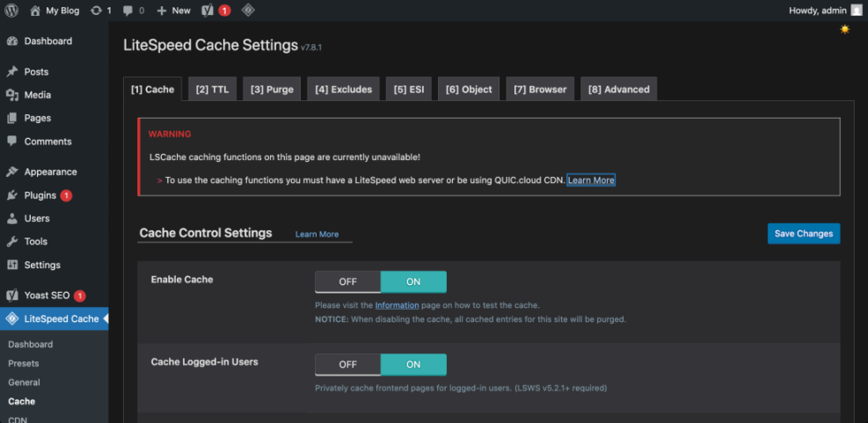
Task: Open Learn More beside Cache Control Settings
Action: [317, 234]
